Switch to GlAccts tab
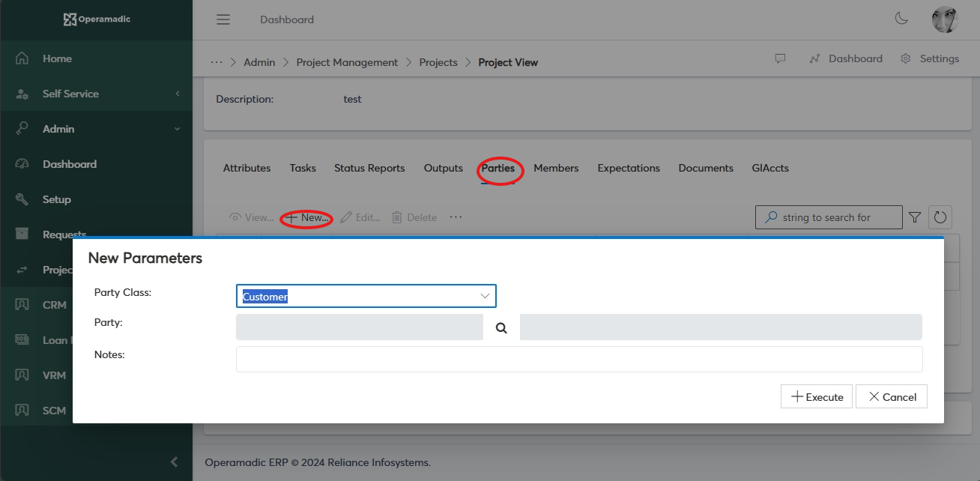This screenshot has width=980, height=481. click(770, 168)
